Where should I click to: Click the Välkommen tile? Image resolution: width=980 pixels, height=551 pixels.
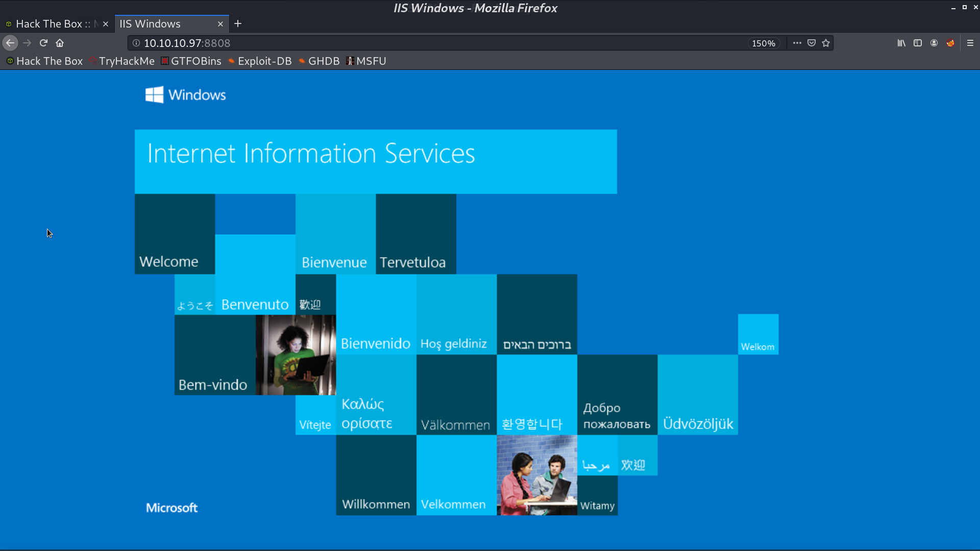tap(456, 395)
